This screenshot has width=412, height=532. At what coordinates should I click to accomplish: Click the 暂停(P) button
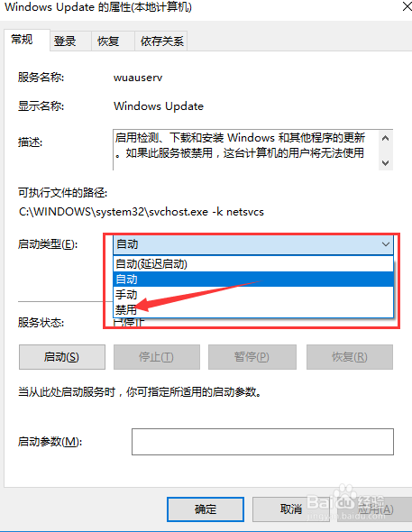click(x=252, y=357)
